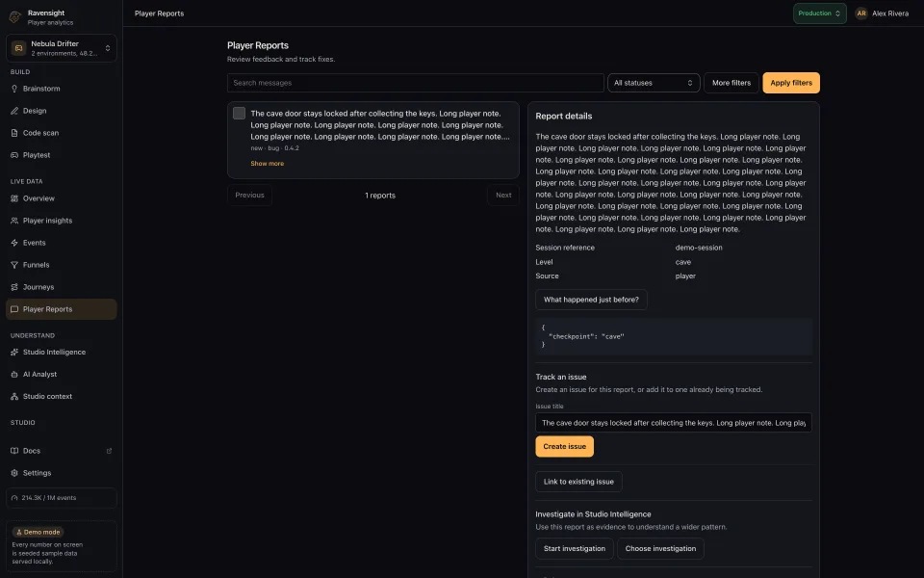Viewport: 924px width, 578px height.
Task: Open Brainstorm in the sidebar
Action: pyautogui.click(x=62, y=89)
